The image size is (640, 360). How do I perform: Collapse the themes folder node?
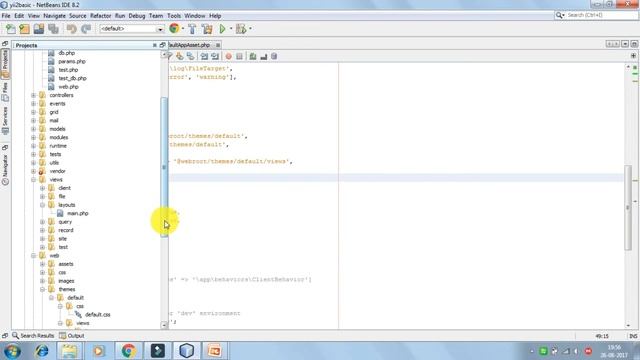click(42, 289)
